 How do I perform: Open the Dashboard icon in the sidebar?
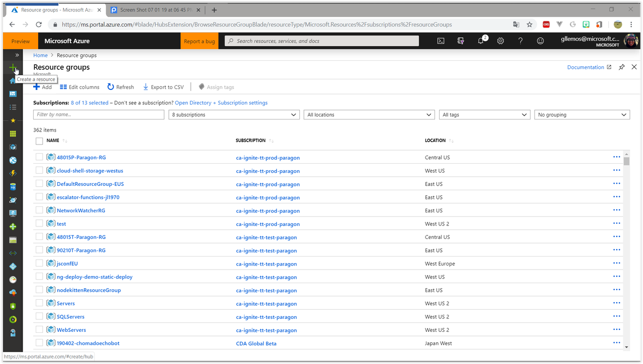[x=13, y=94]
